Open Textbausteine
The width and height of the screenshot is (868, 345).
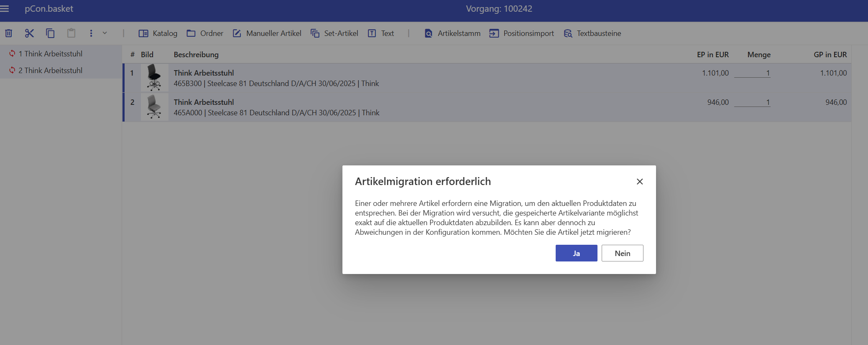[x=592, y=33]
